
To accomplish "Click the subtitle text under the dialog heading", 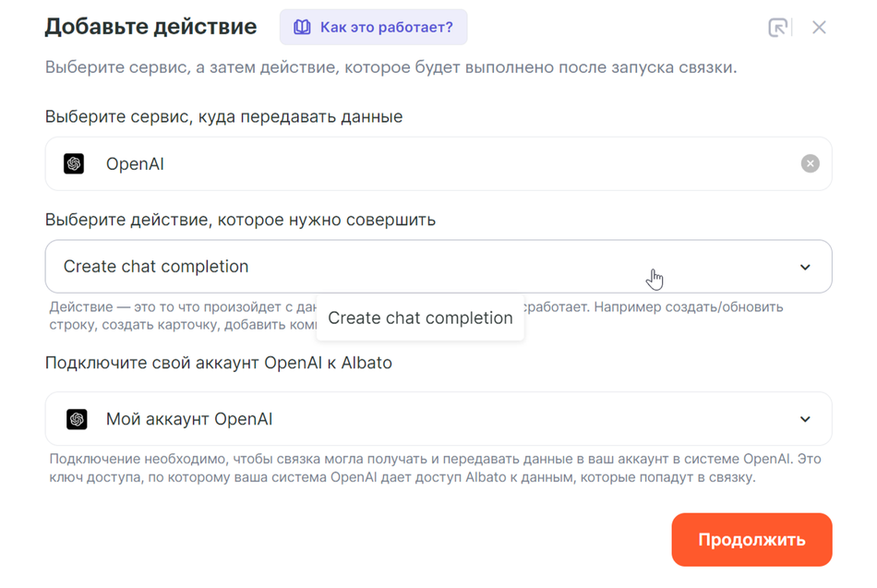I will point(390,68).
